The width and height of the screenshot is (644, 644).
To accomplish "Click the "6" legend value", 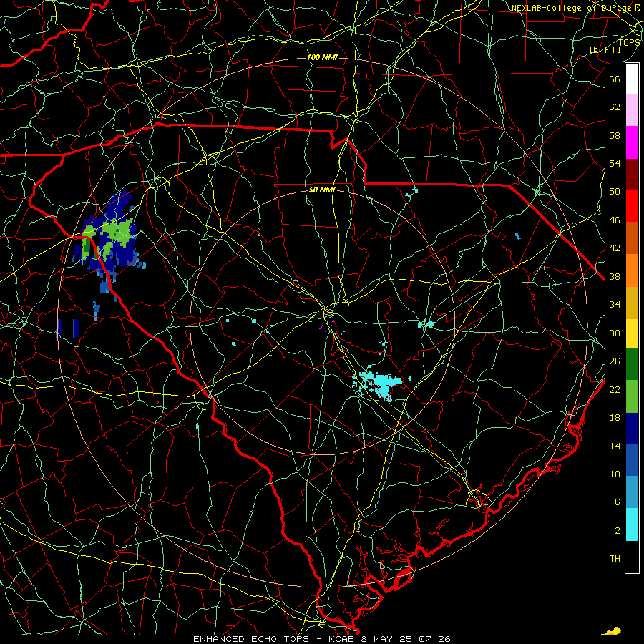I will 618,502.
